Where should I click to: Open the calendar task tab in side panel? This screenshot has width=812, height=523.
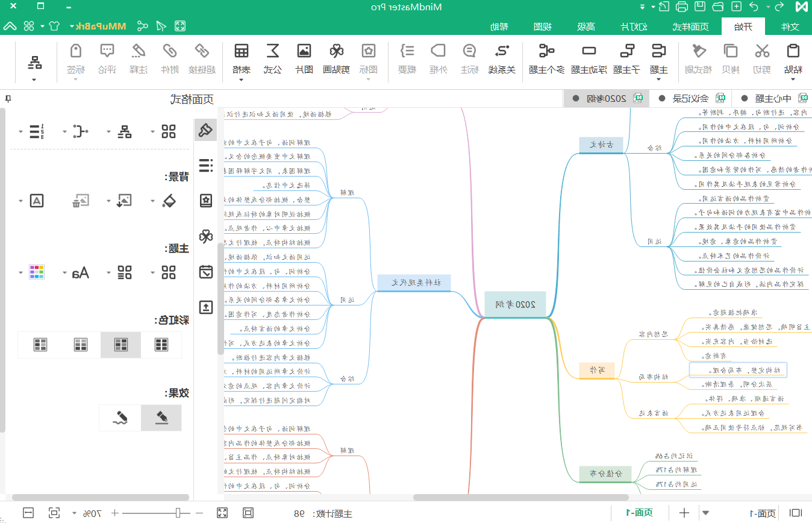click(x=206, y=272)
